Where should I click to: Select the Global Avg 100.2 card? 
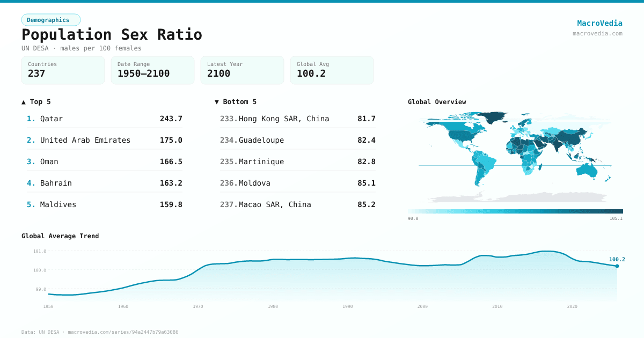coord(332,70)
